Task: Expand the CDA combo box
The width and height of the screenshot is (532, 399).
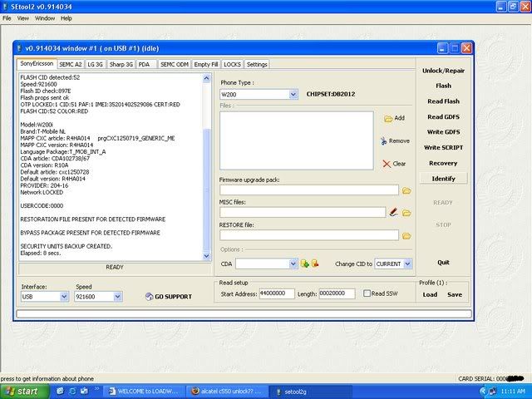Action: click(293, 264)
